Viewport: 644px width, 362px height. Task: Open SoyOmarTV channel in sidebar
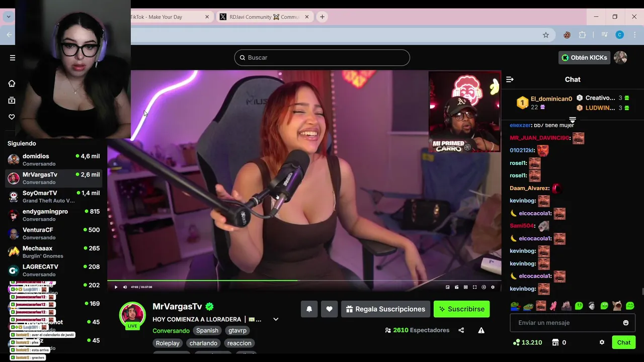(53, 197)
